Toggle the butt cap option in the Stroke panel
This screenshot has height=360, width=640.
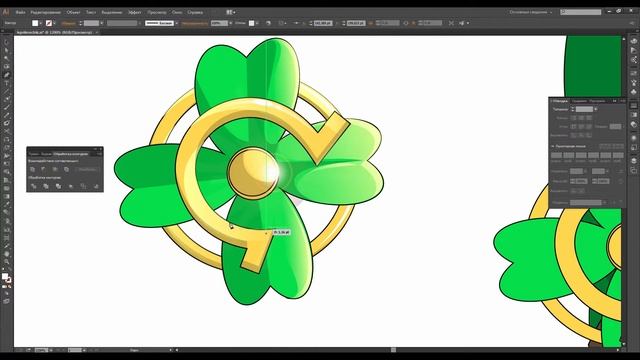pos(574,118)
